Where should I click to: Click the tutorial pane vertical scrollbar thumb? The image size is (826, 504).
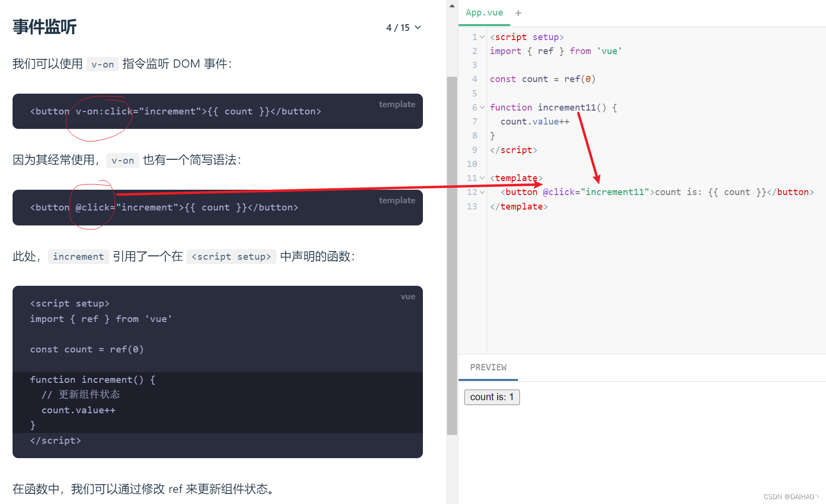(452, 256)
